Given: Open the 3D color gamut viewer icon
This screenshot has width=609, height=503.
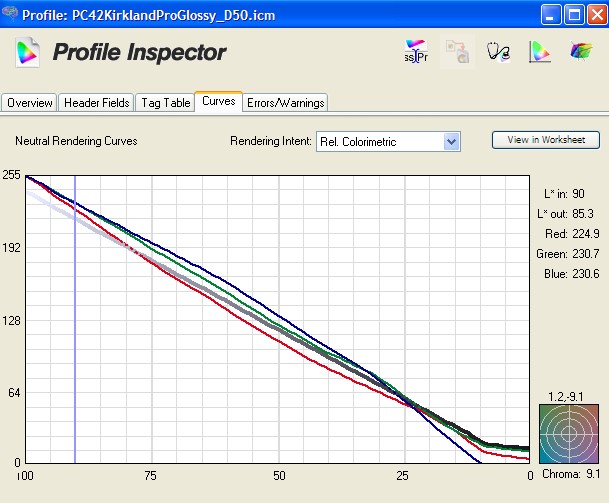Looking at the screenshot, I should 581,52.
